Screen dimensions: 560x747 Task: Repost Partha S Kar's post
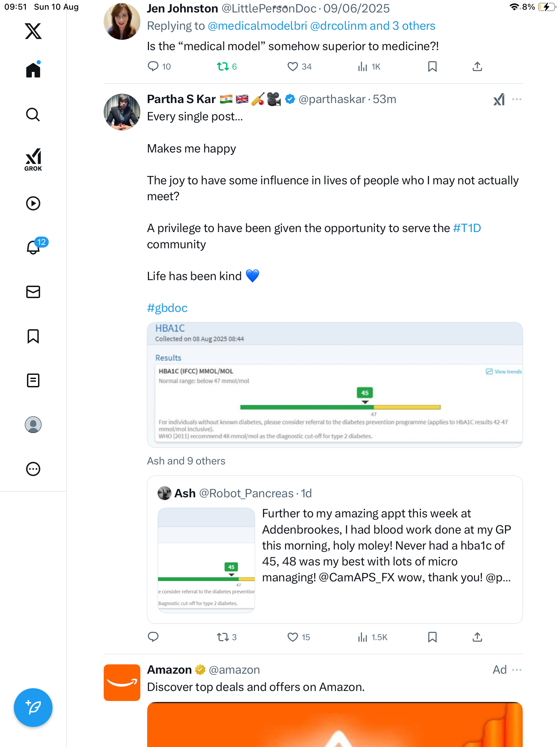pos(223,637)
